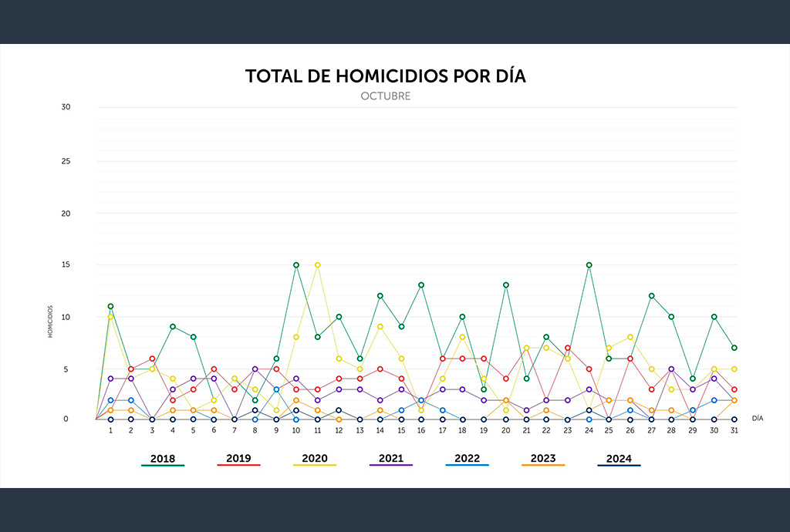Toggle the 2019 series in legend
The height and width of the screenshot is (532, 790).
click(238, 459)
